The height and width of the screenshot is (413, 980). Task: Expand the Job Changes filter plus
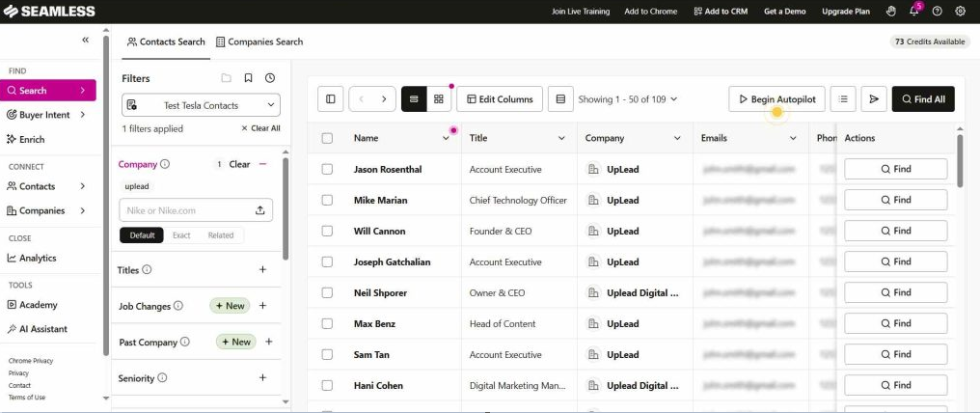tap(262, 306)
